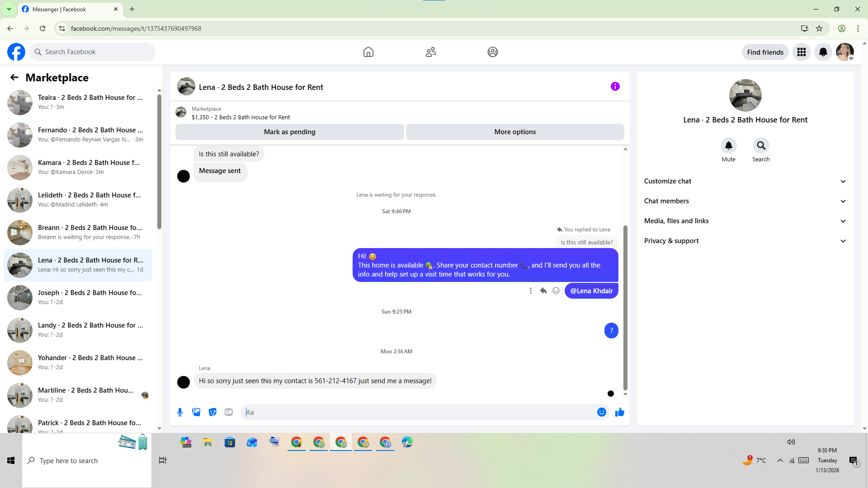React to the @Lena Khdair message
This screenshot has width=868, height=488.
point(556,291)
